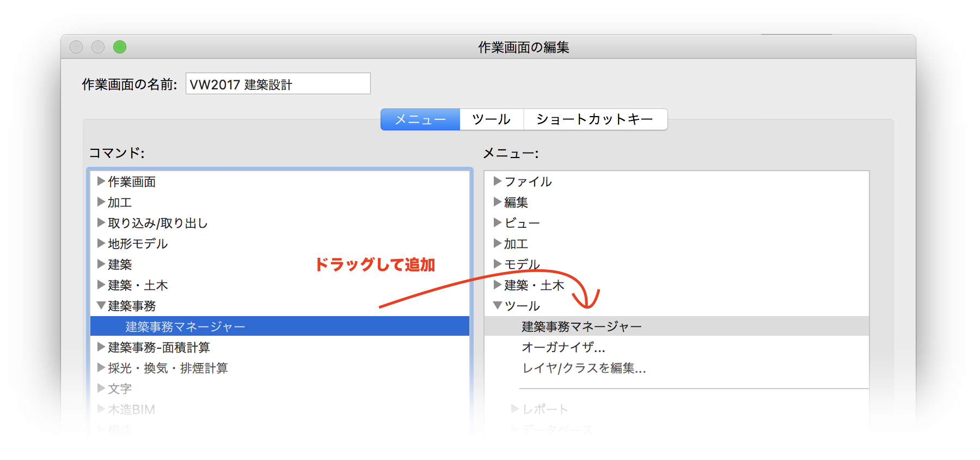The width and height of the screenshot is (980, 460).
Task: Expand 採光・換気・排煙計算 in commands
Action: (x=101, y=367)
